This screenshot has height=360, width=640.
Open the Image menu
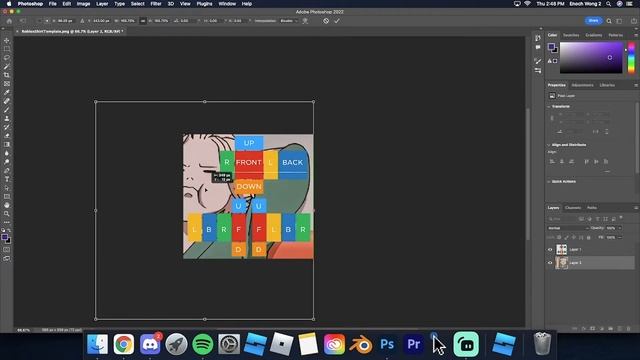point(83,4)
